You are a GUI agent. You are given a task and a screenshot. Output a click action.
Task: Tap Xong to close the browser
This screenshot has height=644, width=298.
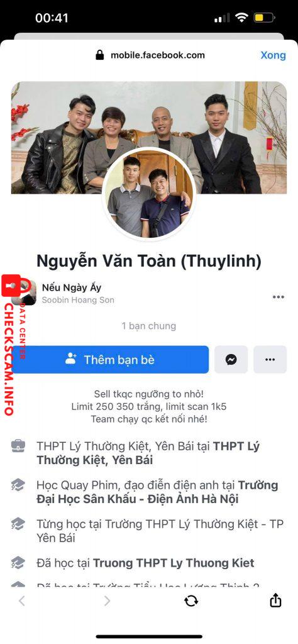273,55
